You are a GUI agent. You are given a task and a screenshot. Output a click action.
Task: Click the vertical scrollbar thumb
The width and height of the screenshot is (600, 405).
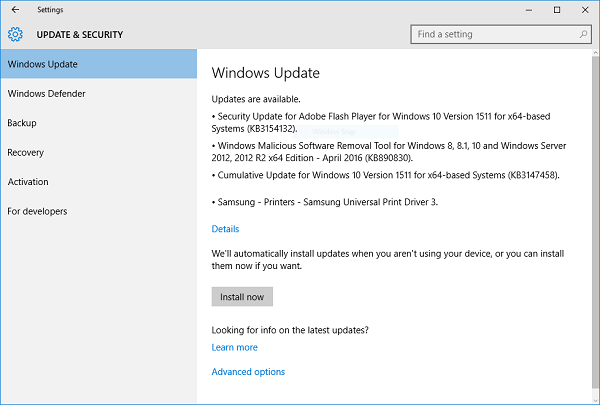pos(595,222)
